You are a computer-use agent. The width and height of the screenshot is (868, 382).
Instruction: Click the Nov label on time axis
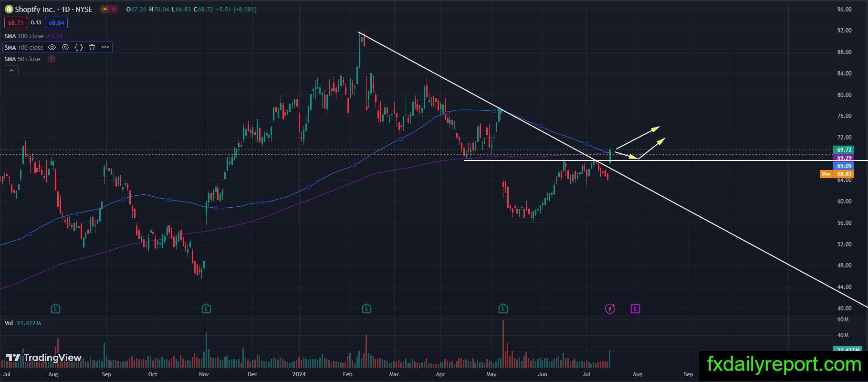(204, 374)
